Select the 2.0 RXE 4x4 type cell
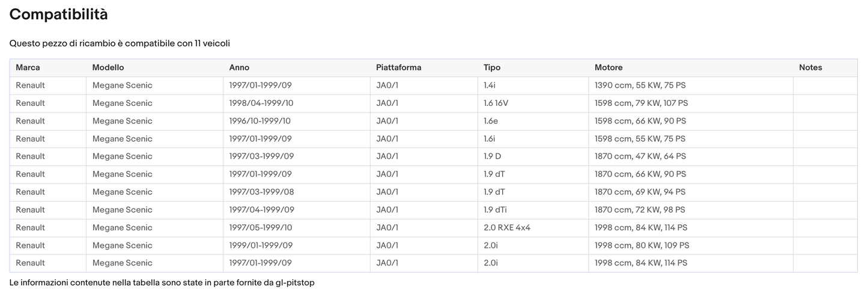 point(507,227)
